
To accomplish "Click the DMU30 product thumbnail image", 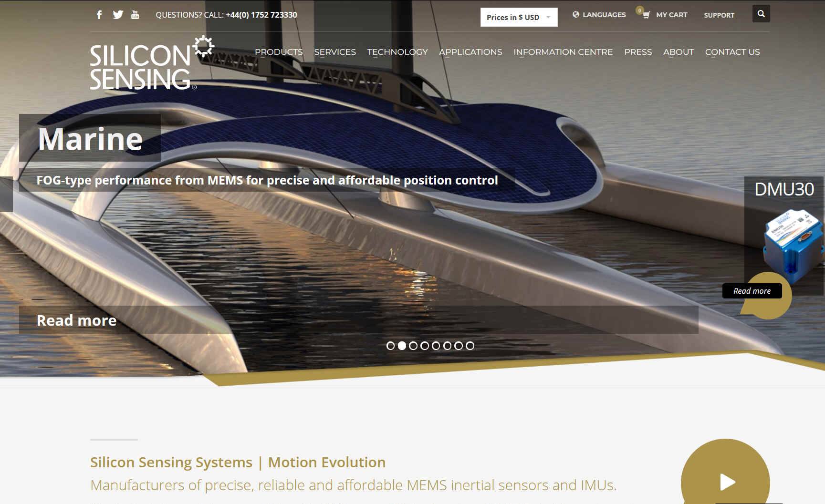I will (793, 246).
